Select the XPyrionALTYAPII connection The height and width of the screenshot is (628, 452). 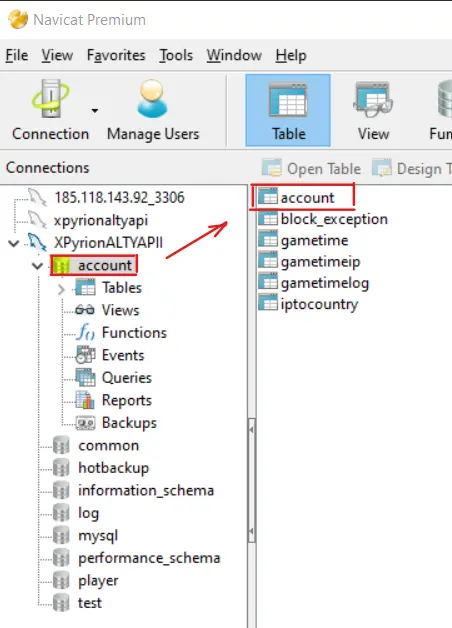click(x=108, y=243)
